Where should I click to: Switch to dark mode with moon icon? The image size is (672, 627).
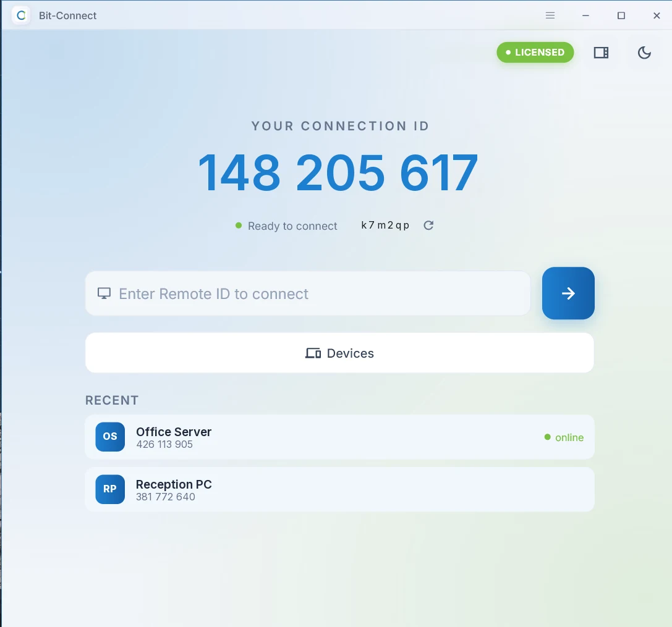click(x=644, y=53)
